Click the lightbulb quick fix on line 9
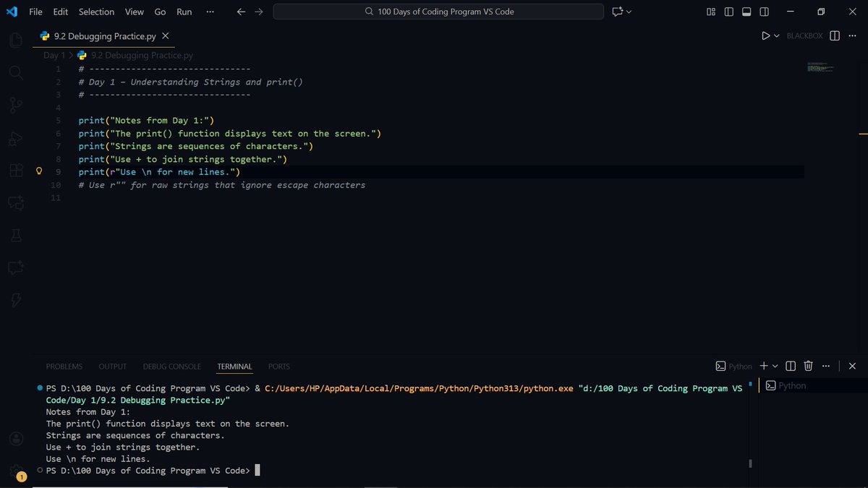Viewport: 868px width, 488px height. [39, 171]
